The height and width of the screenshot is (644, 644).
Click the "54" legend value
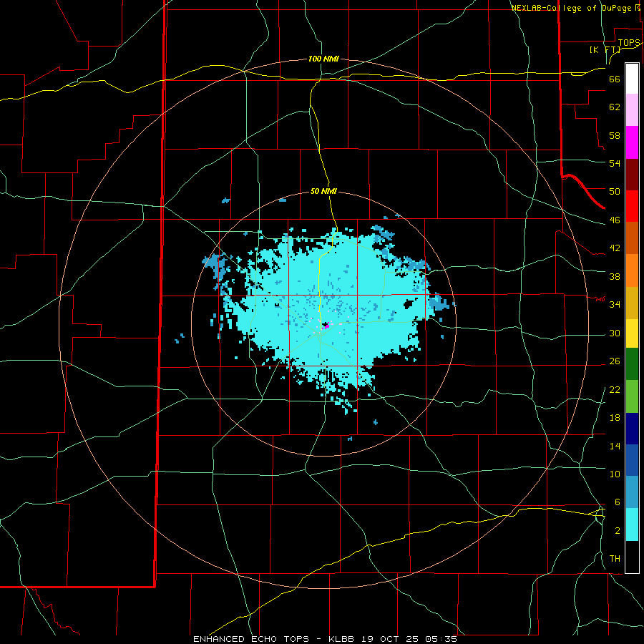pyautogui.click(x=615, y=163)
